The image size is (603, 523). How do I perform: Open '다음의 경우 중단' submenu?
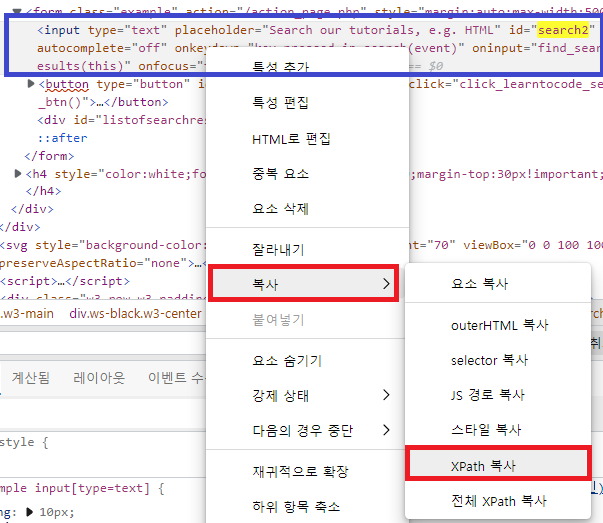coord(307,430)
